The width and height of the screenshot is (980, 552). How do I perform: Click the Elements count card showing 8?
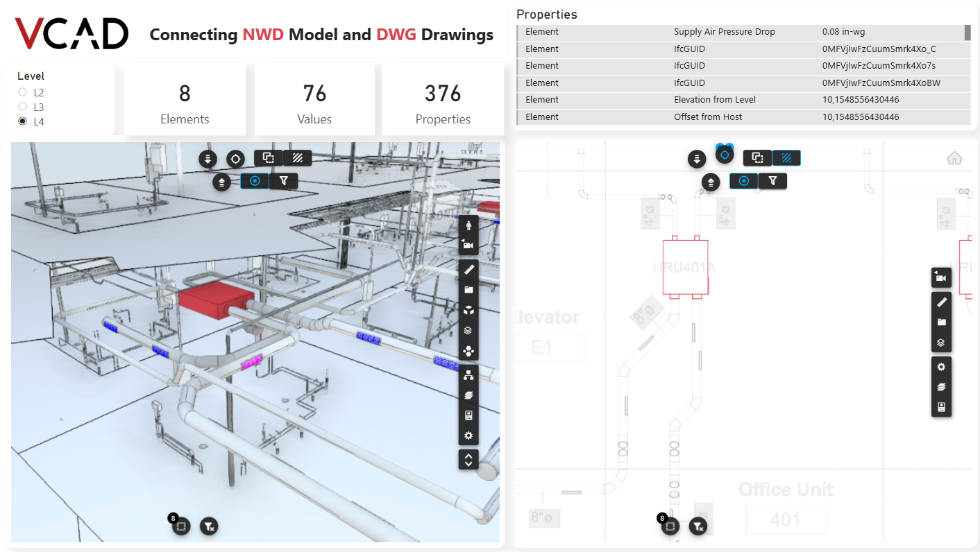(x=185, y=99)
